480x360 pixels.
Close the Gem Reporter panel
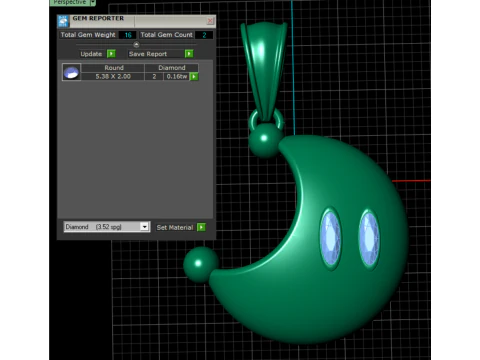(210, 21)
